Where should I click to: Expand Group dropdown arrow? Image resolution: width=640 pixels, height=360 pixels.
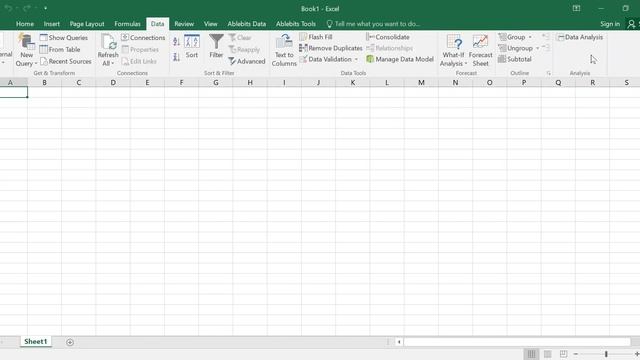coord(530,37)
